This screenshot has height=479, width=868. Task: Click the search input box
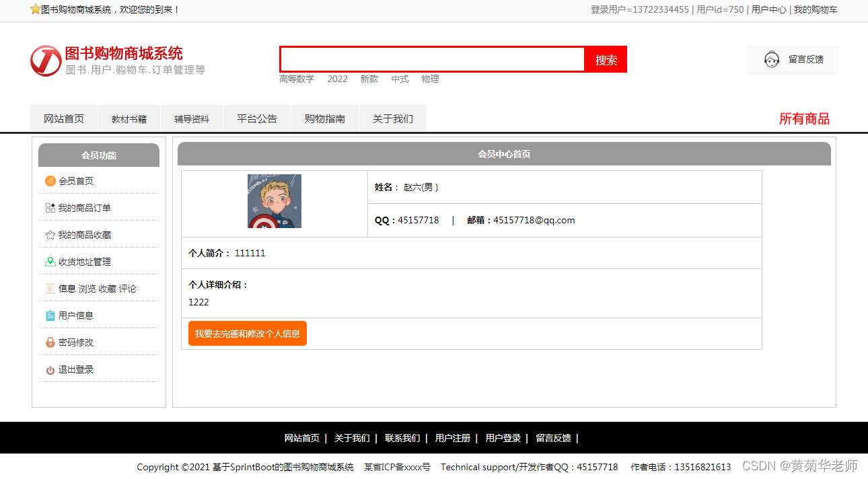click(x=433, y=59)
